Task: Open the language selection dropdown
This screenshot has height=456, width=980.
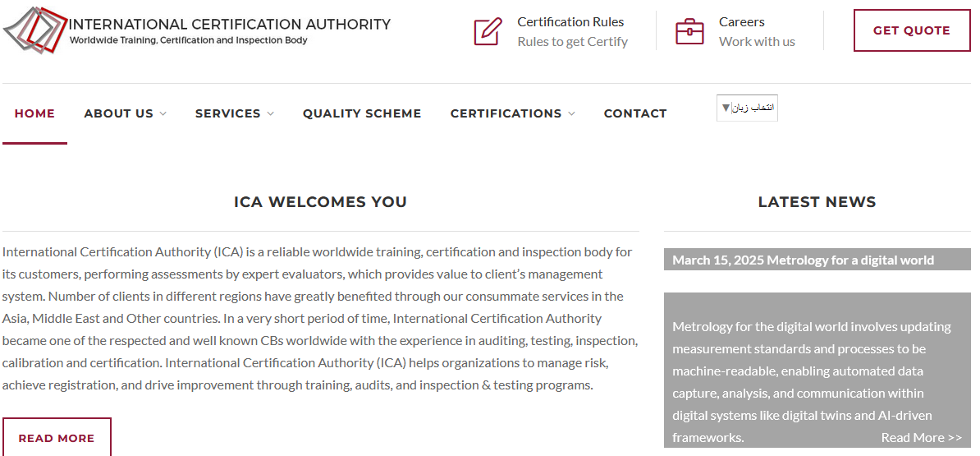Action: coord(747,108)
